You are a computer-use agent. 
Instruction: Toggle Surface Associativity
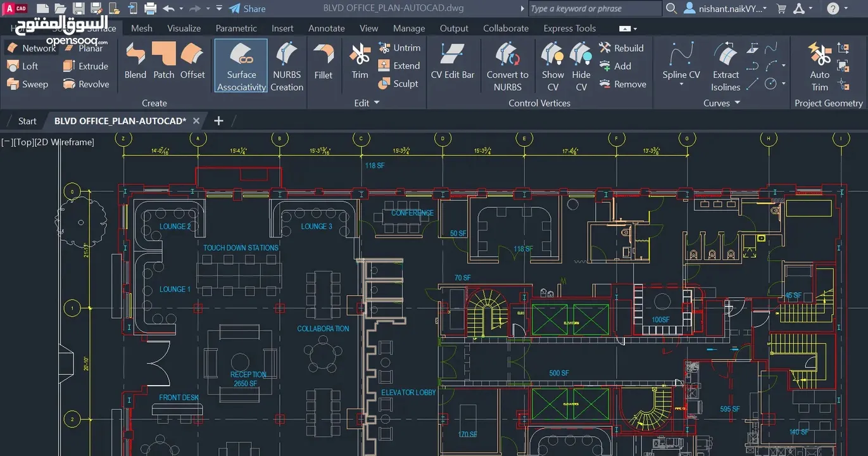click(241, 66)
